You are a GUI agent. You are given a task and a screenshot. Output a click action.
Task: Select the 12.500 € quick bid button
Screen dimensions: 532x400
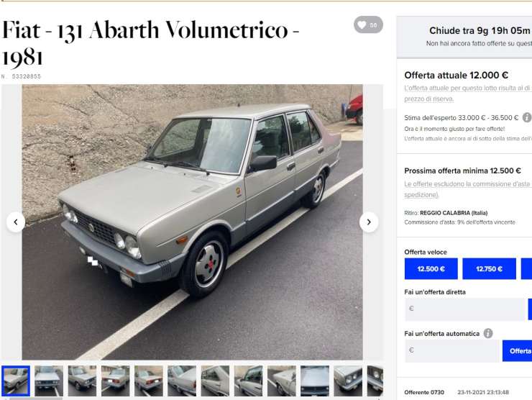[x=431, y=269]
